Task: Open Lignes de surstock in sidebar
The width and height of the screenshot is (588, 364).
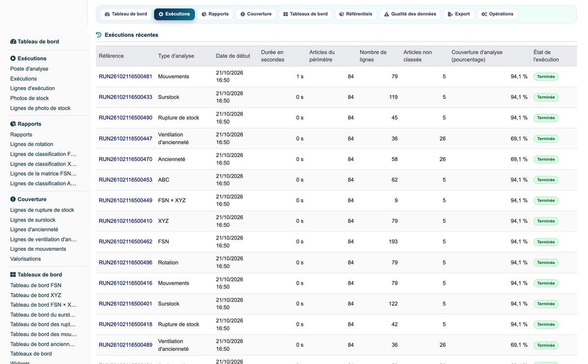Action: coord(33,220)
